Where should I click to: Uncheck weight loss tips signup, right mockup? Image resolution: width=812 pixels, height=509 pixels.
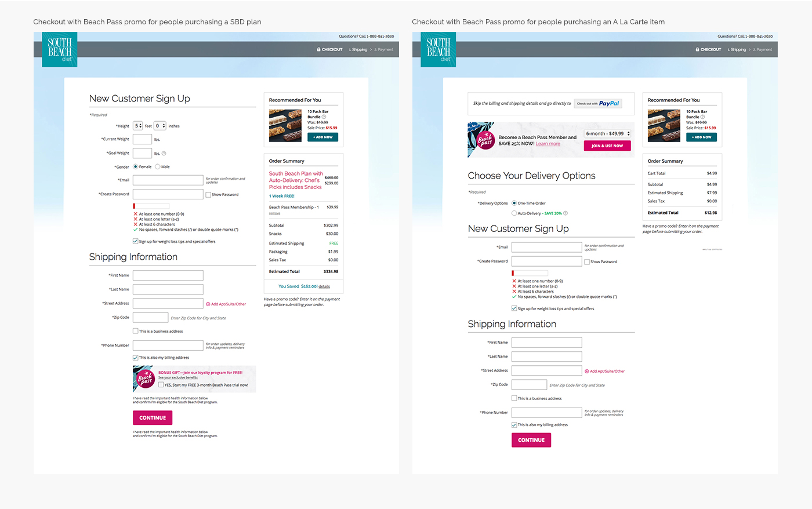click(514, 308)
